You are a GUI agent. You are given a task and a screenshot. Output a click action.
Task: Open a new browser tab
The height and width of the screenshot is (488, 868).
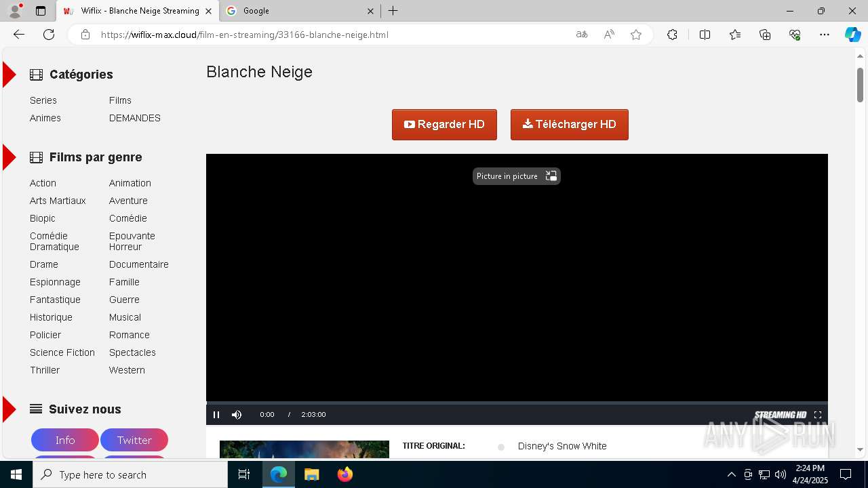pos(393,11)
